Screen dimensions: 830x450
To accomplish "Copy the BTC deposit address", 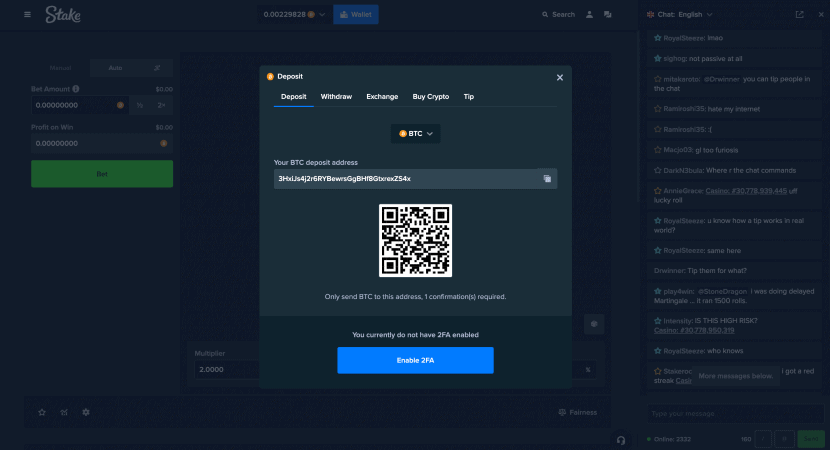I will click(x=547, y=179).
